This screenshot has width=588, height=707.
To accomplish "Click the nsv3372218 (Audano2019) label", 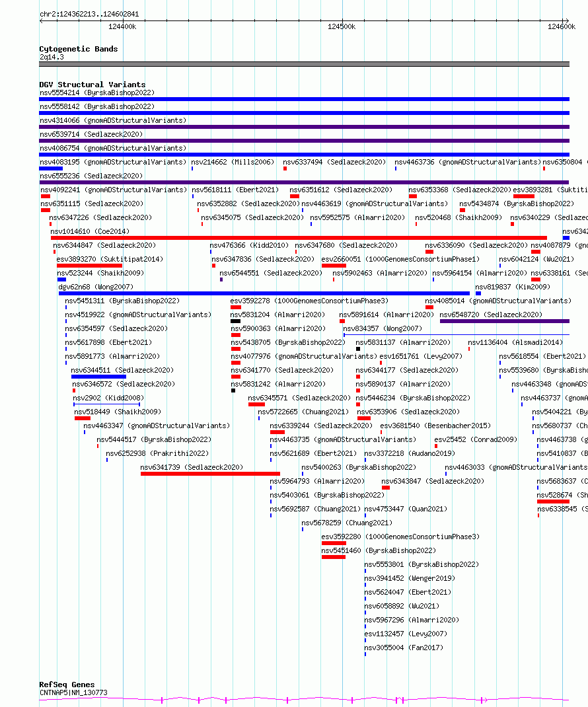I will [x=410, y=453].
